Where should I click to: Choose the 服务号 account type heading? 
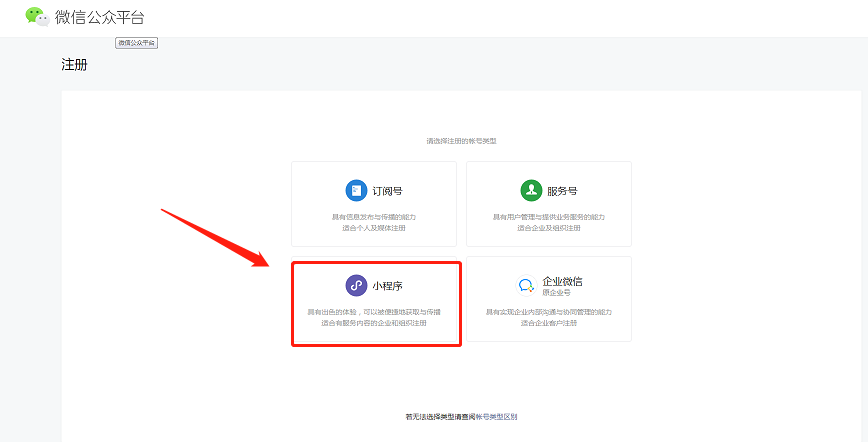(x=562, y=191)
